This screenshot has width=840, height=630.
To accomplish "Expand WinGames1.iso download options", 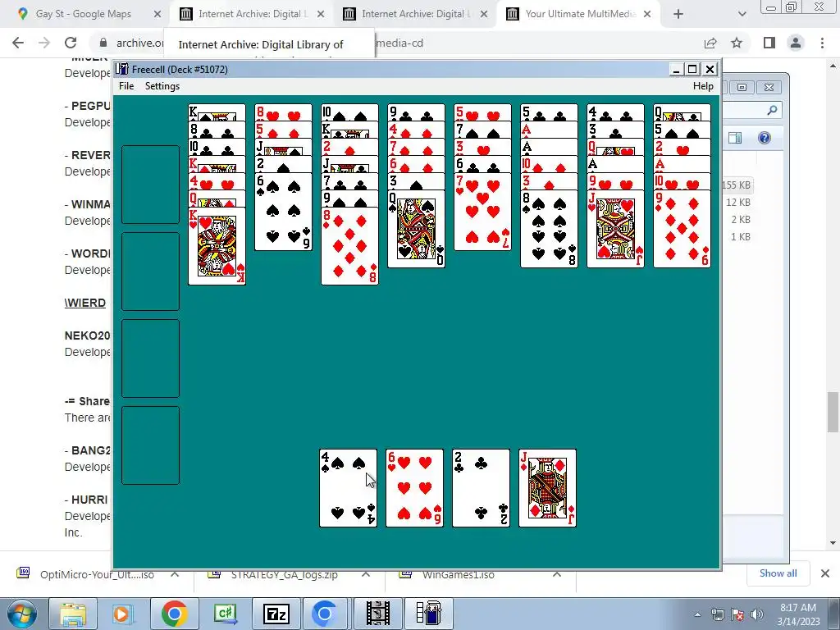I will (x=557, y=574).
